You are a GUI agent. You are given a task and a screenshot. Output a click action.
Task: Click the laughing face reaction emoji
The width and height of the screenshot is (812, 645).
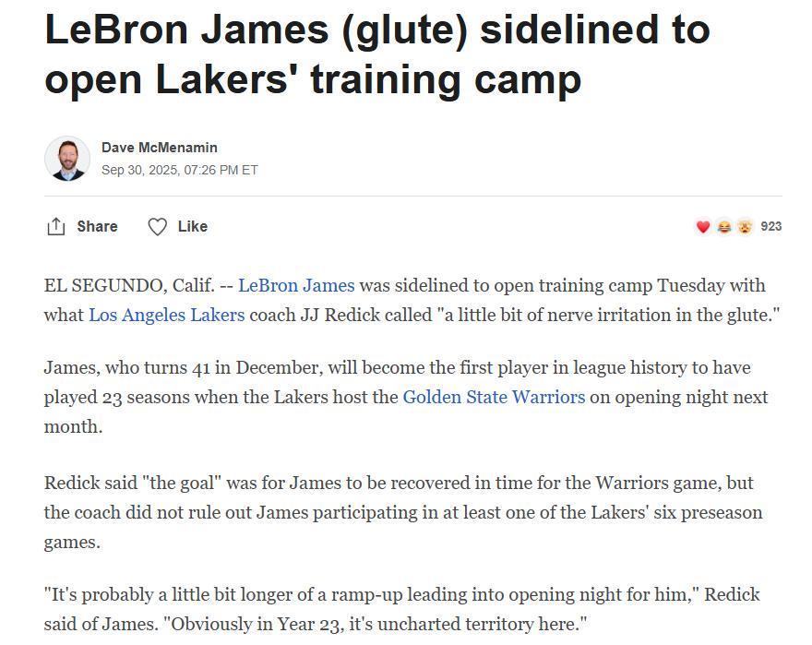724,226
